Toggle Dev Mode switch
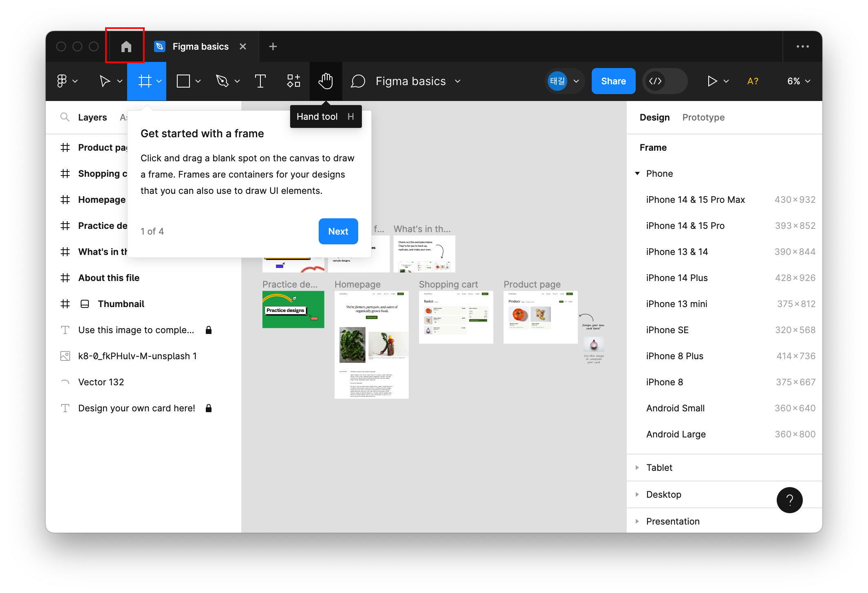 click(665, 81)
